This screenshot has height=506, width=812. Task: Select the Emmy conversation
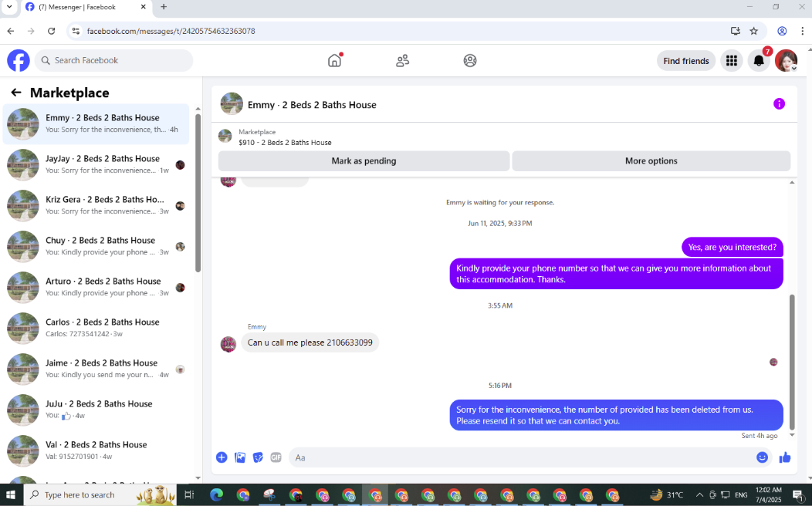(96, 124)
